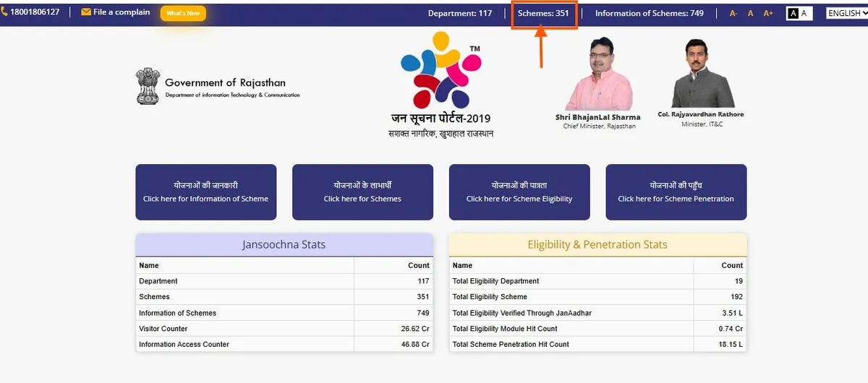The width and height of the screenshot is (868, 383).
Task: Click the envelope icon for File a complain
Action: 86,12
